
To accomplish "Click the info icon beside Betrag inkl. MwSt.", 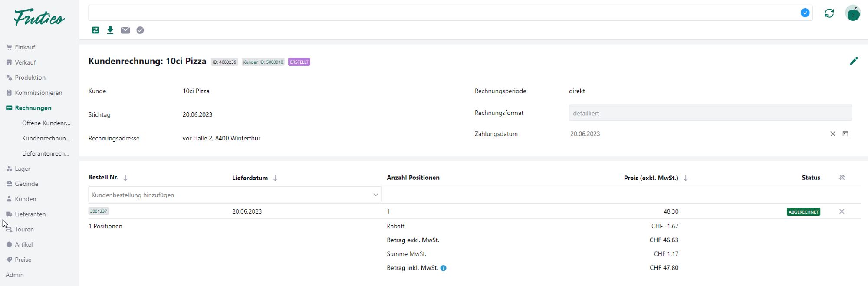I will [443, 268].
